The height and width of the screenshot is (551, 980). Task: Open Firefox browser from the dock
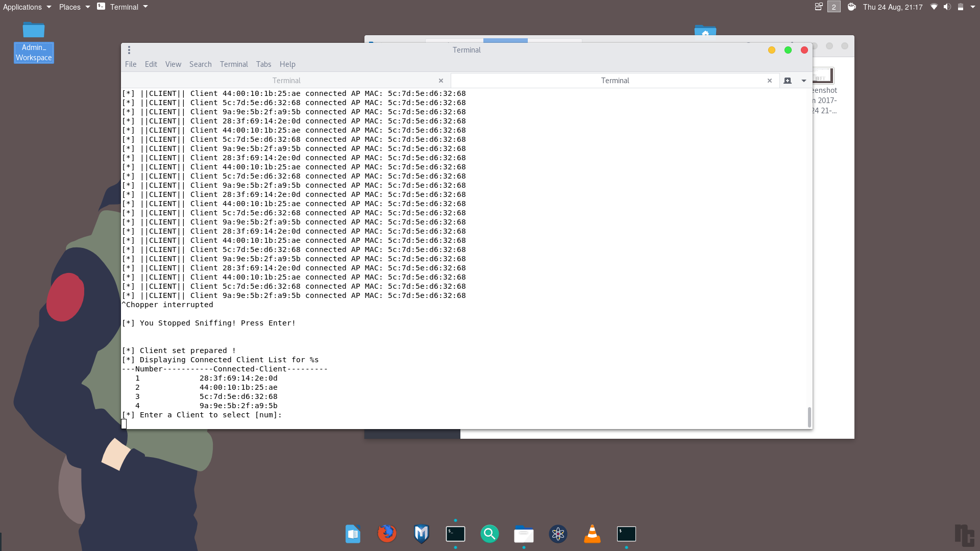(387, 534)
